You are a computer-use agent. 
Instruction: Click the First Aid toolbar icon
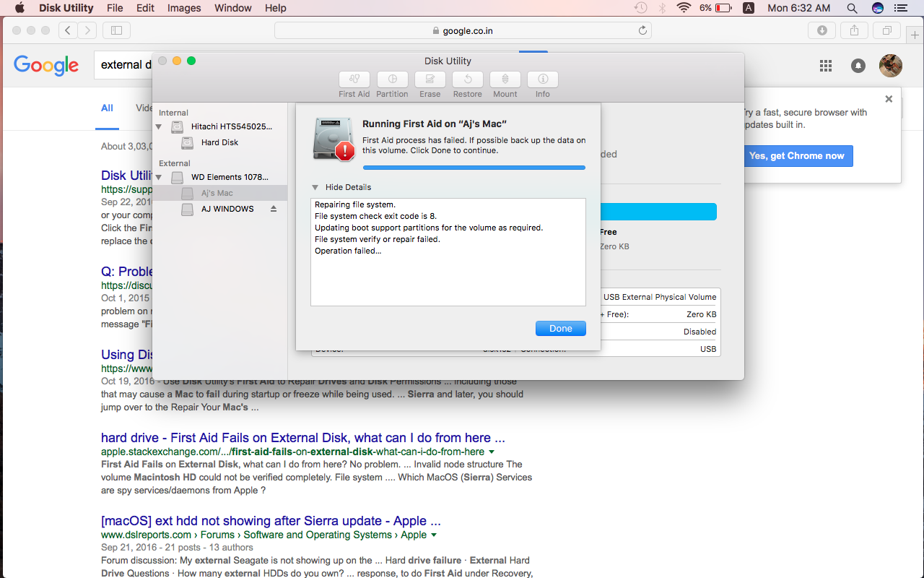(x=354, y=79)
